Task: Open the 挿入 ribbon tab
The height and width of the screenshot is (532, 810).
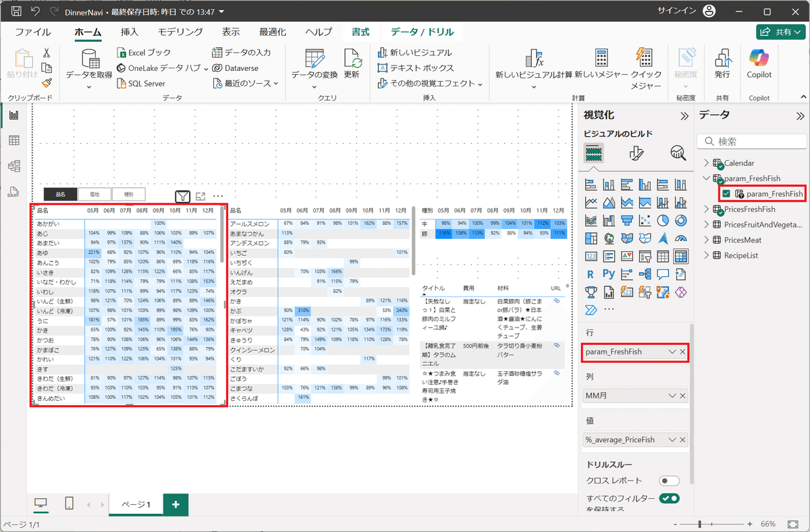Action: 130,32
